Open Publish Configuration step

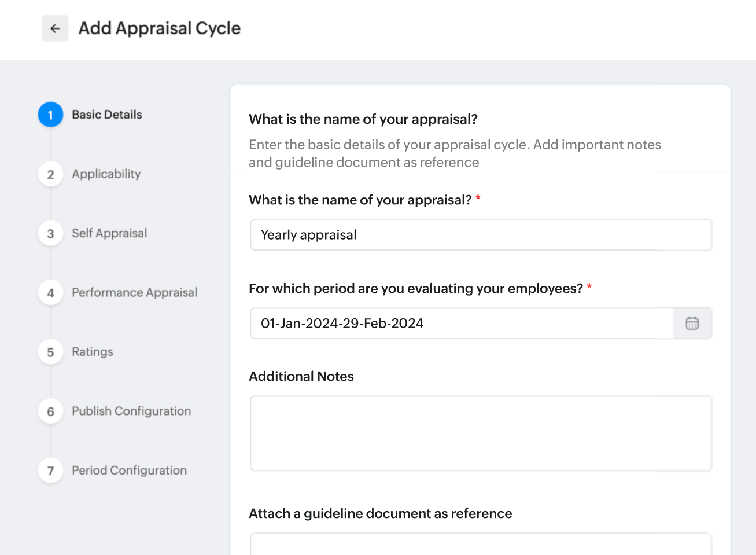tap(131, 411)
